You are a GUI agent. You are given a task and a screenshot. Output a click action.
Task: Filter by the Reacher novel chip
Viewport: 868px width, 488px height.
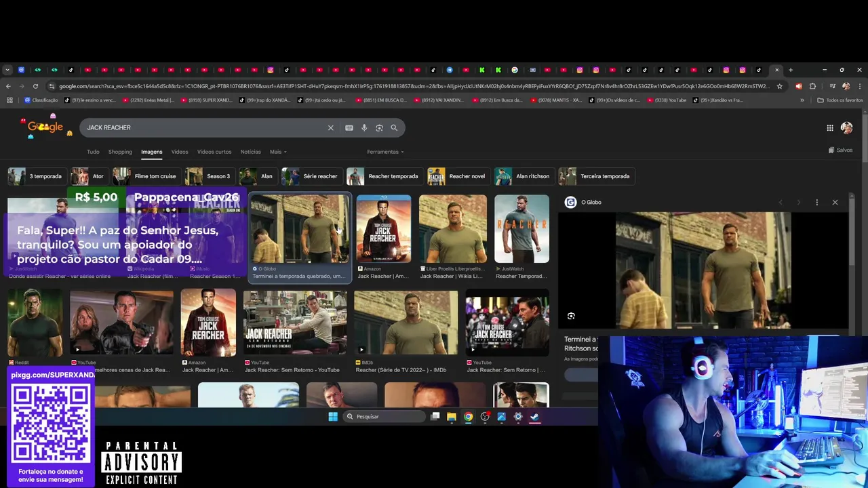tap(457, 176)
